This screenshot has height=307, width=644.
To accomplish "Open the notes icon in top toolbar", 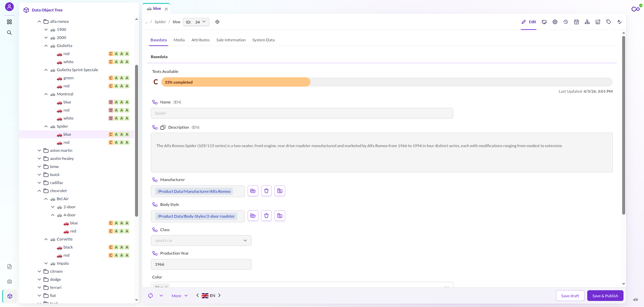I will (598, 22).
